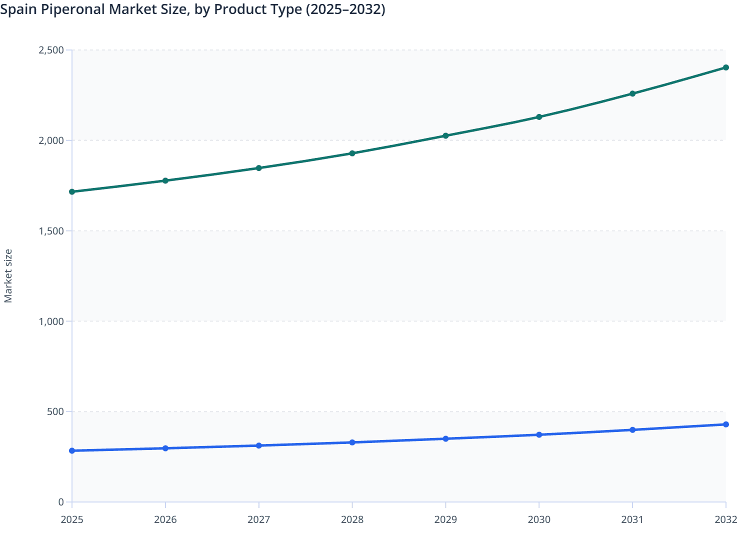This screenshot has width=754, height=560.
Task: Click the green line between 2026 and 2027
Action: pos(212,172)
